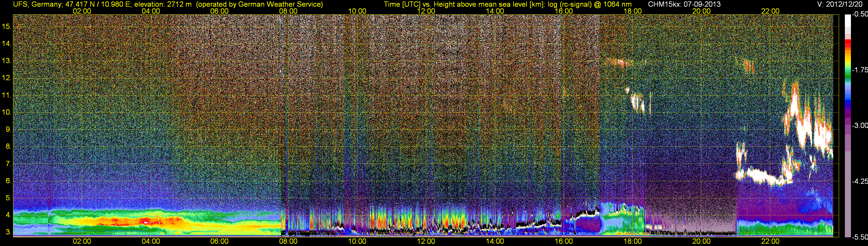
Task: Click the '02:00' label on the upper time axis
Action: [x=82, y=11]
